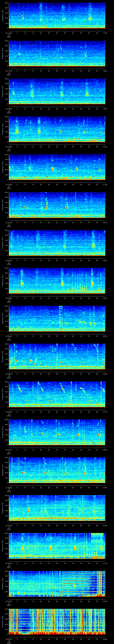Click the 20:17:00 start time label
The width and height of the screenshot is (114, 644).
9,71
